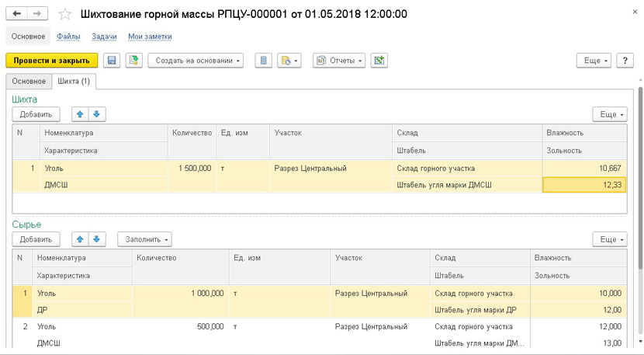Go to Мои заметки link

[150, 37]
